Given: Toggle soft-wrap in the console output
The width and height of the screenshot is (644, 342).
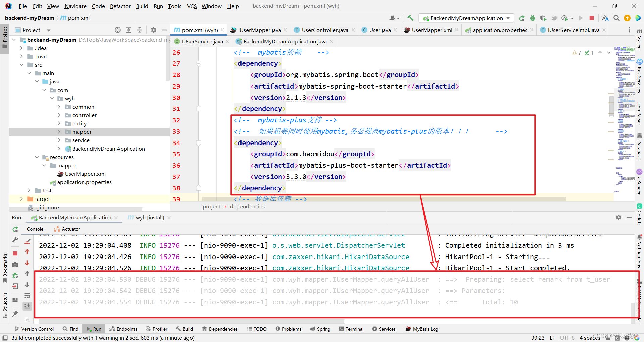Looking at the screenshot, I should pyautogui.click(x=28, y=295).
